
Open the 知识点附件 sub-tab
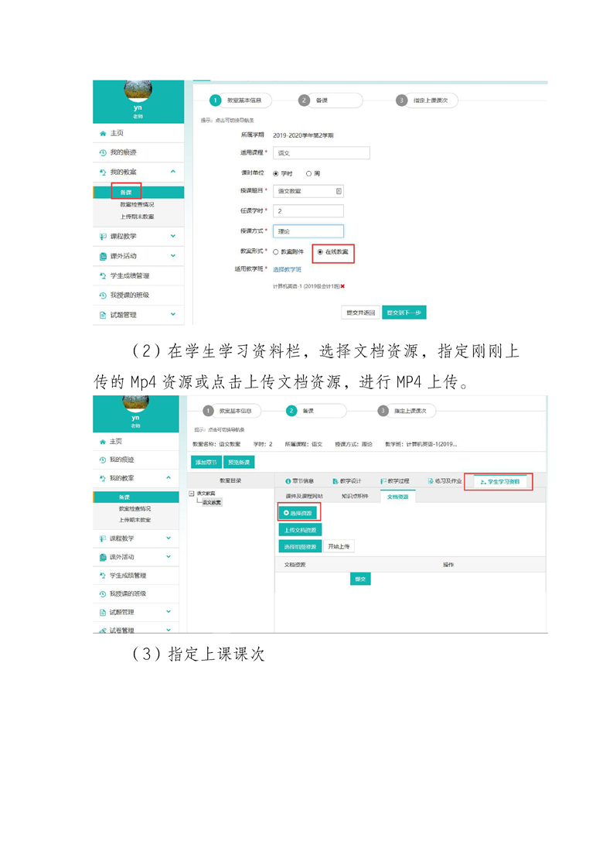pyautogui.click(x=355, y=496)
